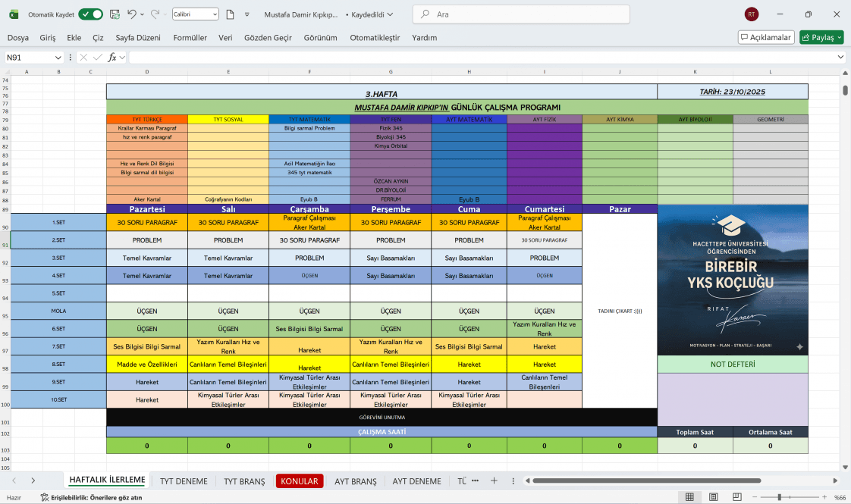Toggle the Otomatik Kaydet switch
851x504 pixels.
[x=90, y=14]
